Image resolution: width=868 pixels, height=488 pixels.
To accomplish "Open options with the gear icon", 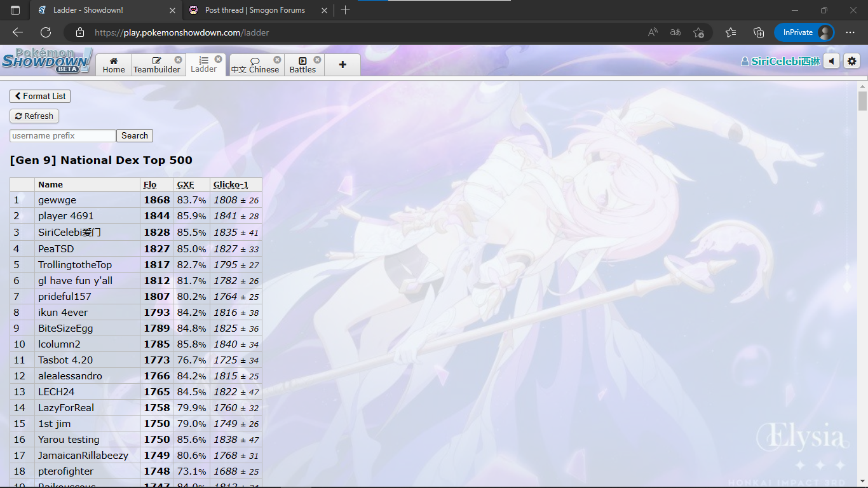I will point(852,61).
